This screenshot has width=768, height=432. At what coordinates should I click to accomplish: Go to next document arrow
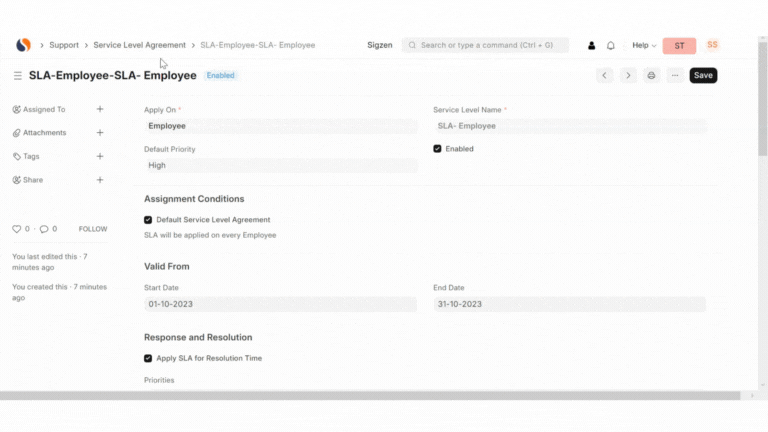click(x=628, y=75)
